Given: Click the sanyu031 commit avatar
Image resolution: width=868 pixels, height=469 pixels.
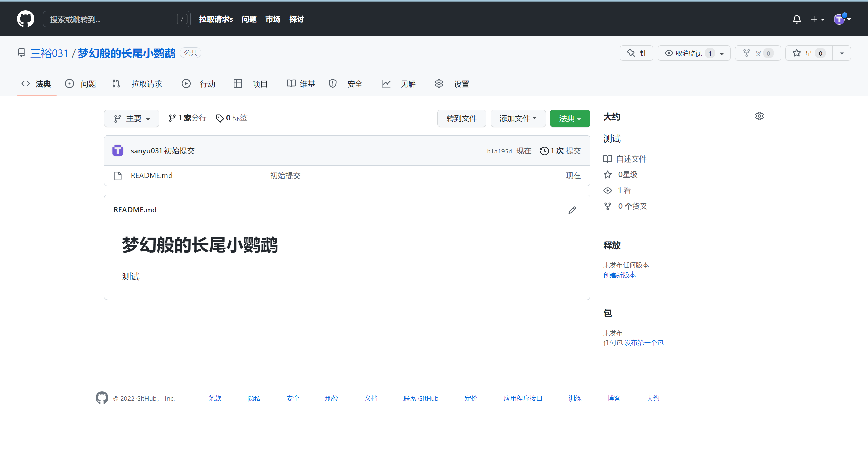Looking at the screenshot, I should [118, 150].
